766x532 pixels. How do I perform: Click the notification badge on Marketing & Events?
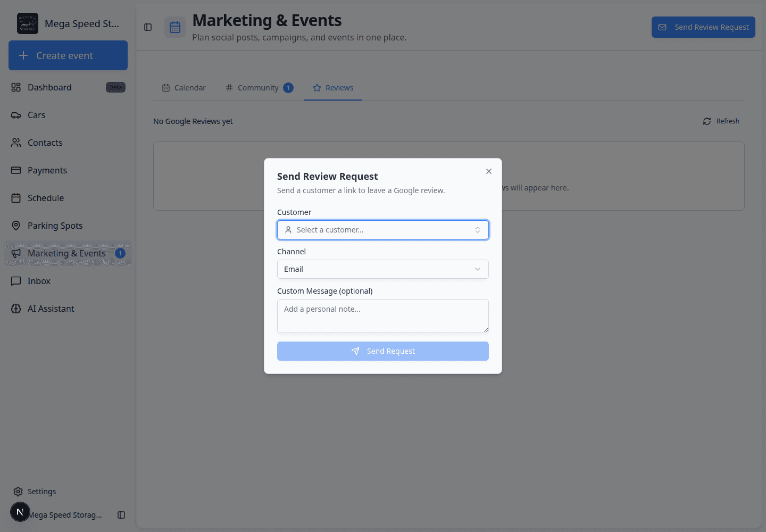[120, 253]
